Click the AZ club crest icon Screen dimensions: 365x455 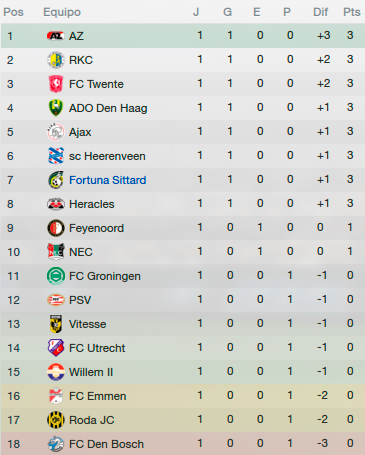(55, 35)
